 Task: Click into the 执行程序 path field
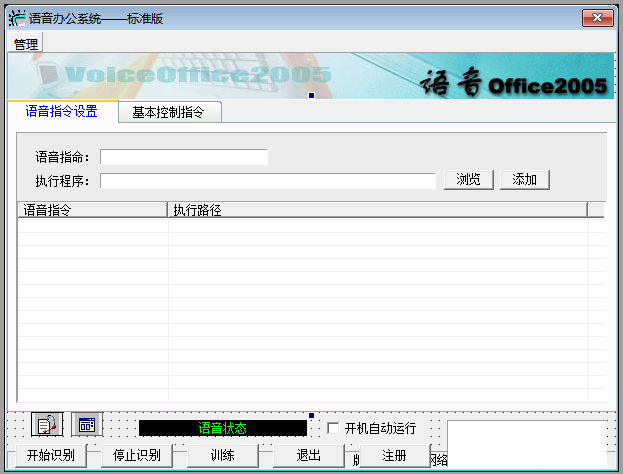pyautogui.click(x=268, y=181)
